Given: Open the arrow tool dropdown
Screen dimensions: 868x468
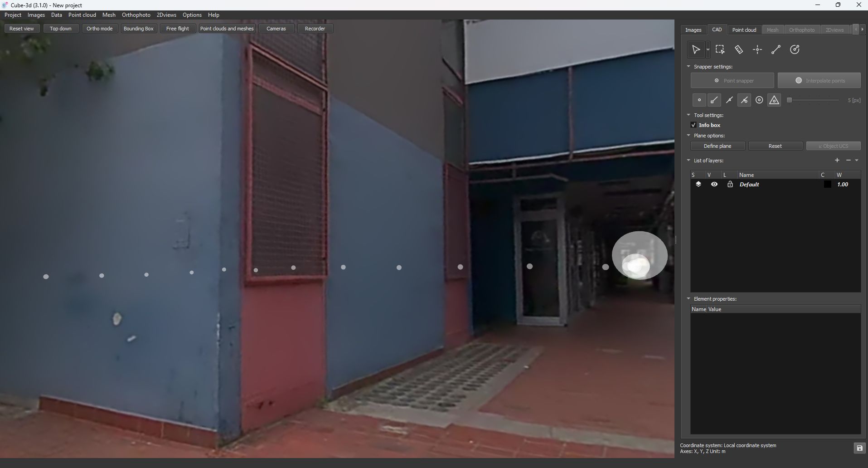Looking at the screenshot, I should point(708,50).
